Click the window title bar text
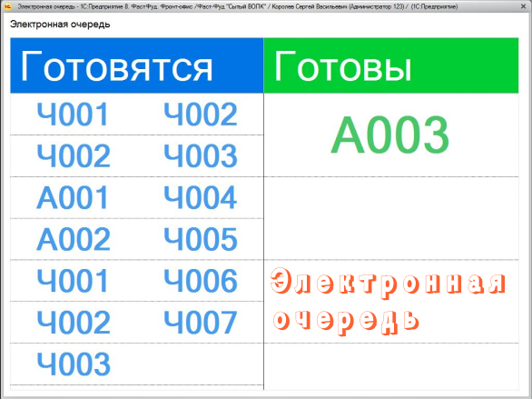The height and width of the screenshot is (399, 532). [x=238, y=6]
